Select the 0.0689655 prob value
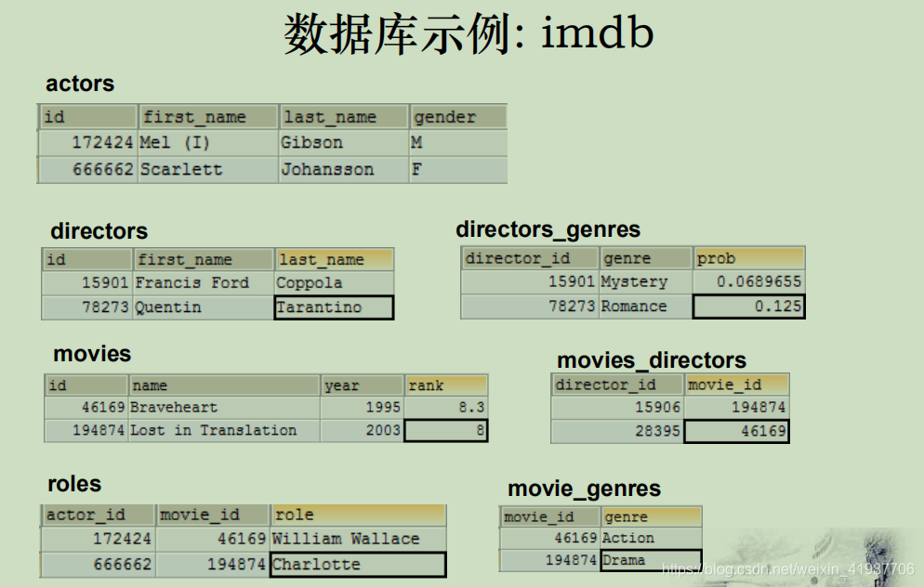 749,281
